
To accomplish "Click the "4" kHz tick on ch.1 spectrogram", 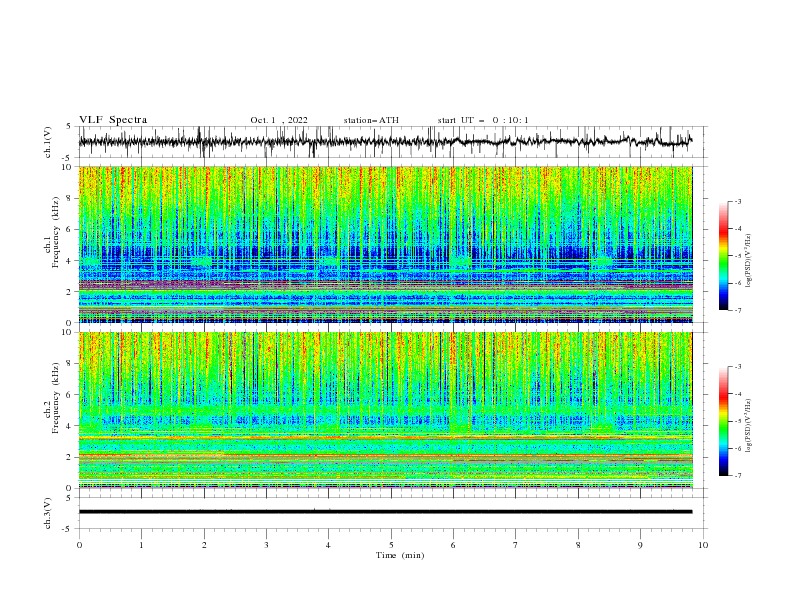I will [x=70, y=261].
